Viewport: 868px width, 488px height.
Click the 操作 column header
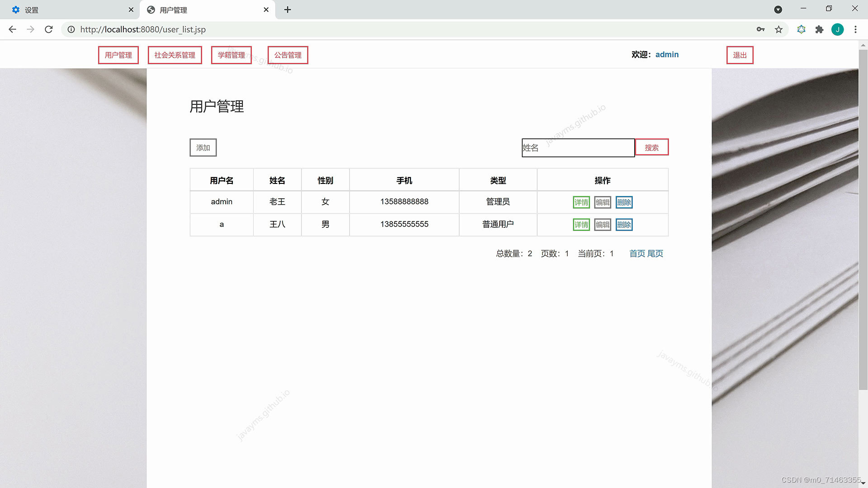click(603, 180)
